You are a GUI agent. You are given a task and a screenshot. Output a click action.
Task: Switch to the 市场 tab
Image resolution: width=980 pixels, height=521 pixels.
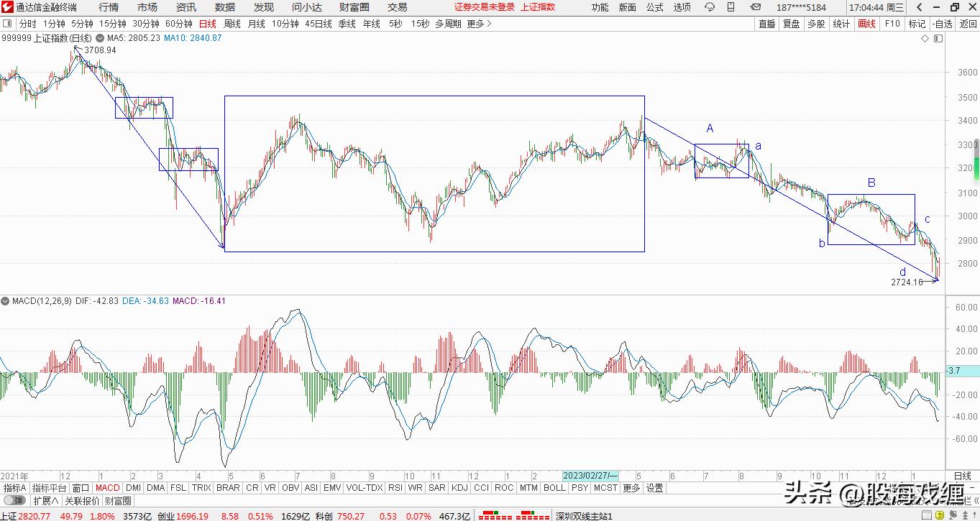pos(147,7)
